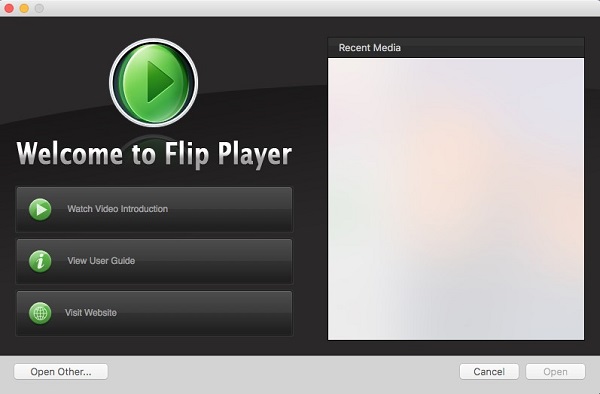Open the View User Guide button
The width and height of the screenshot is (600, 394).
(154, 261)
